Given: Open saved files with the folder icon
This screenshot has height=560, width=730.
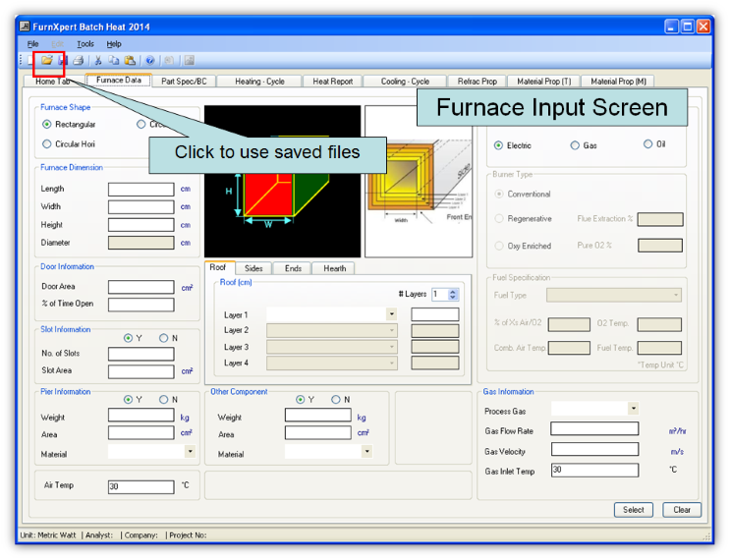Looking at the screenshot, I should (x=46, y=60).
